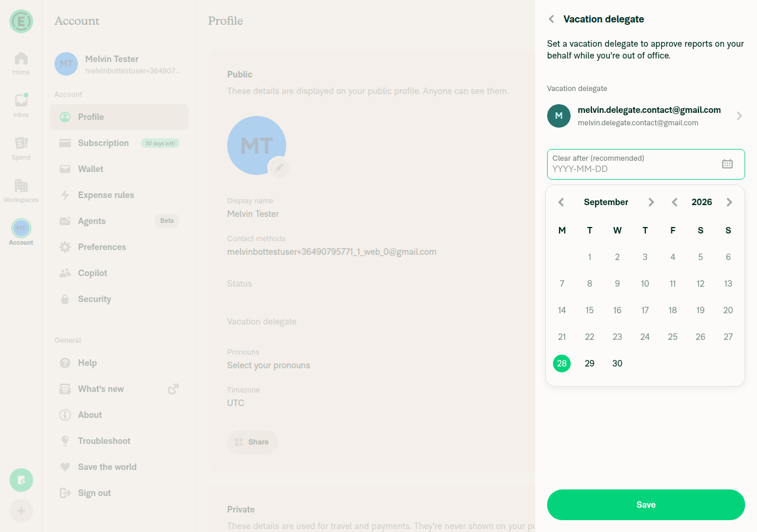Image resolution: width=757 pixels, height=532 pixels.
Task: Open the Help menu item
Action: [119, 363]
